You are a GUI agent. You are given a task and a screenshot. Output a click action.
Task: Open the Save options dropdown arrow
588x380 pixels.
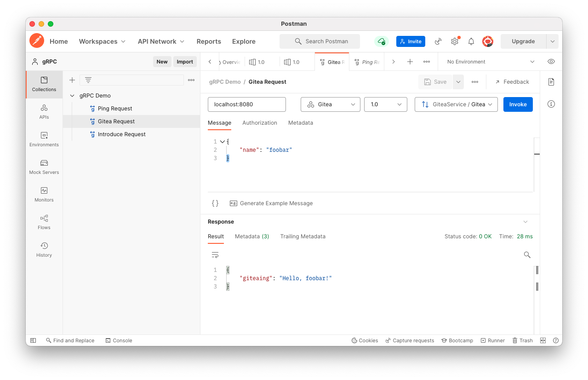(x=458, y=82)
